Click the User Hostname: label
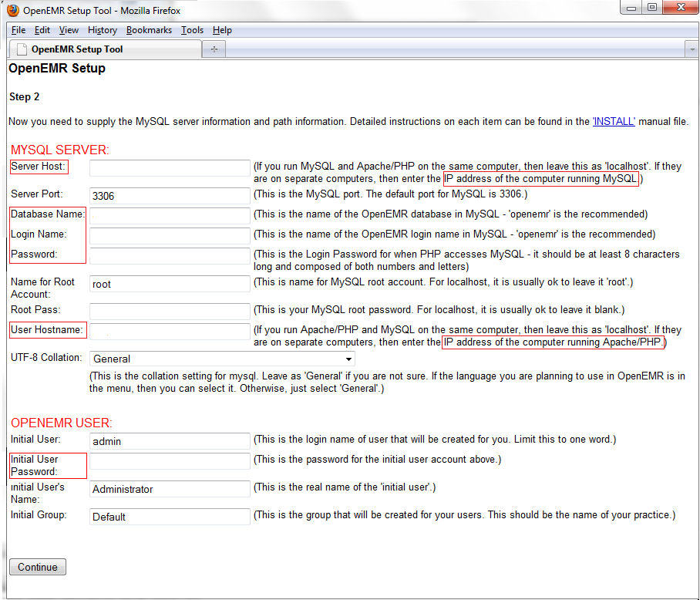This screenshot has width=700, height=600. 47,329
